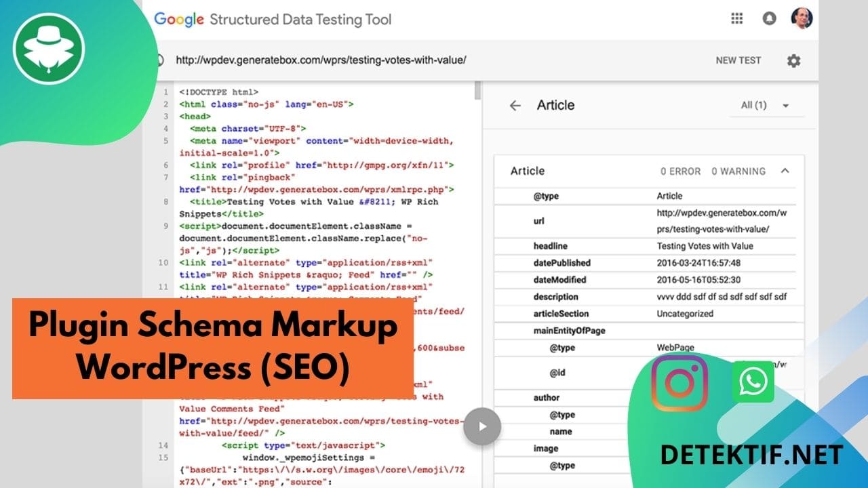Open the Google apps grid icon
Image resolution: width=868 pixels, height=488 pixels.
coord(737,19)
